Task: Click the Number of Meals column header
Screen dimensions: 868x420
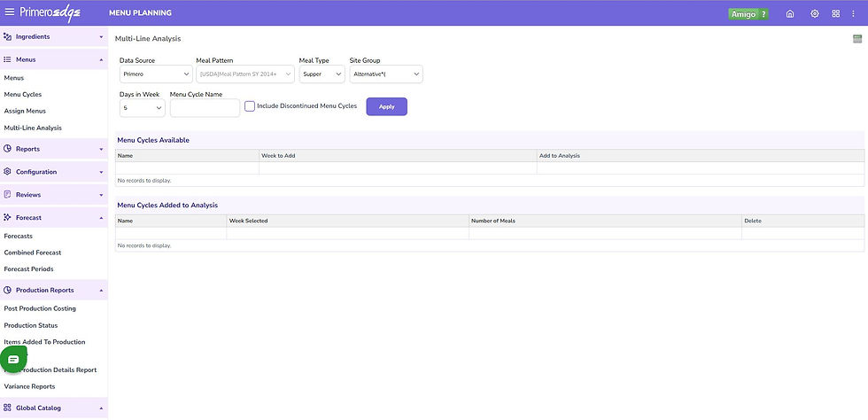Action: coord(605,221)
